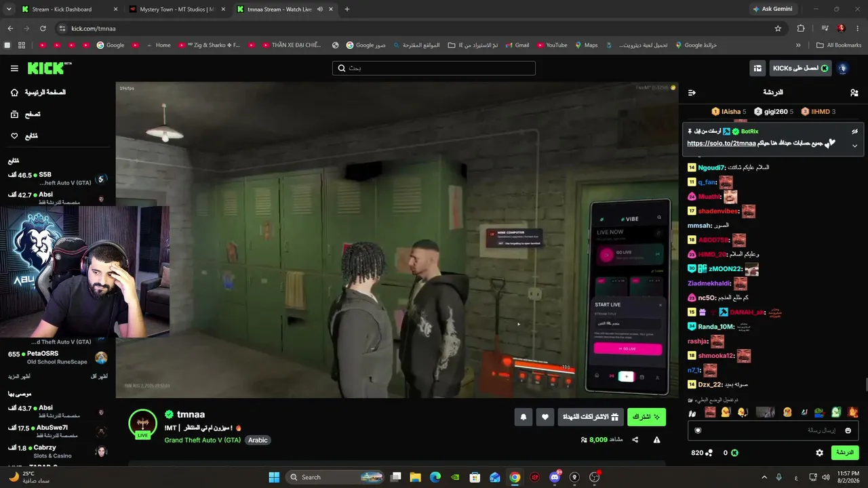Open the emoji picker in chat
This screenshot has height=488, width=868.
point(848,430)
